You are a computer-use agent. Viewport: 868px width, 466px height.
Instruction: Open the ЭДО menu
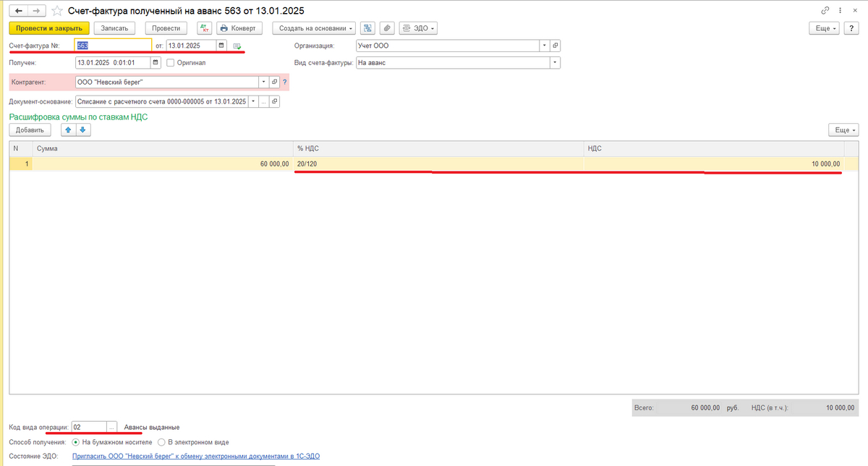418,28
